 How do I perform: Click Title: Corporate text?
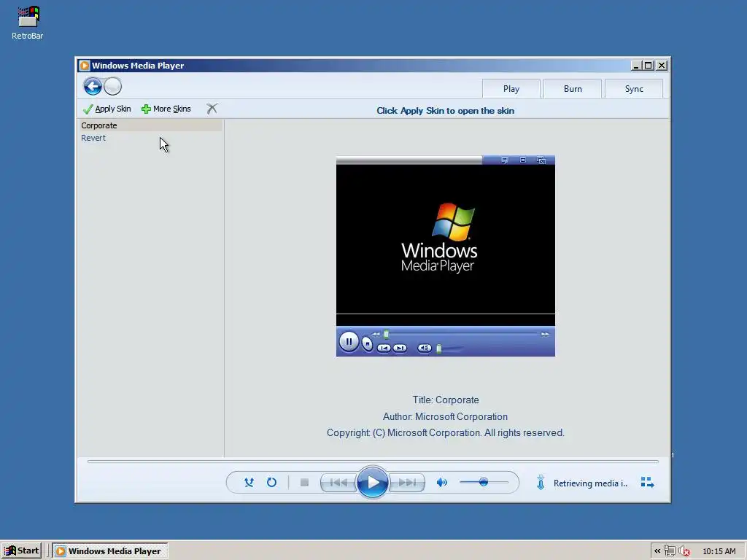(x=446, y=400)
